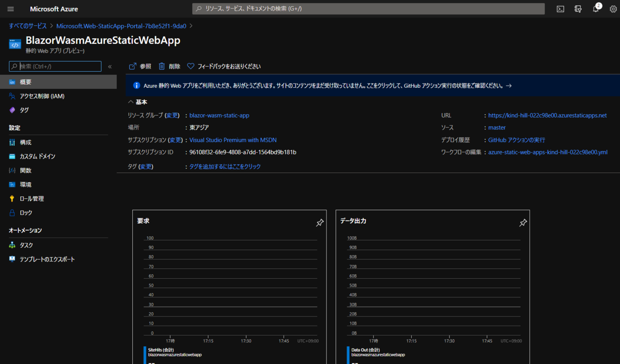
Task: Click the すべてのサービス breadcrumb
Action: point(27,26)
